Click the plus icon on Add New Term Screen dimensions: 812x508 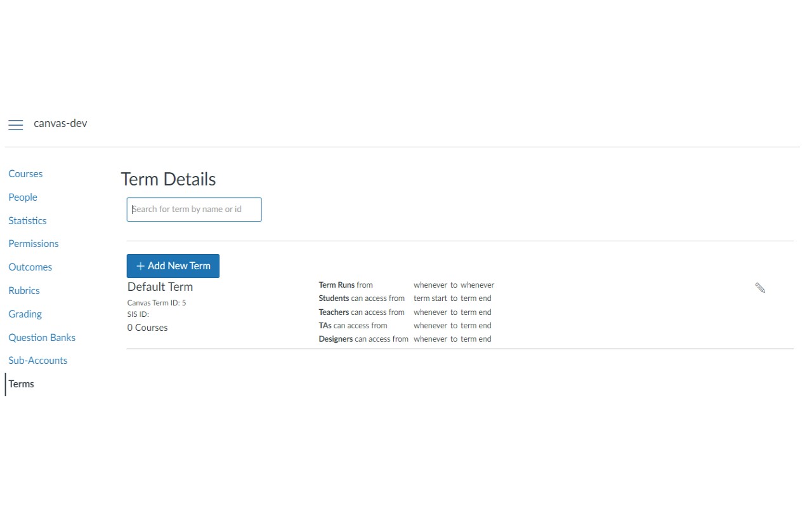pos(140,265)
